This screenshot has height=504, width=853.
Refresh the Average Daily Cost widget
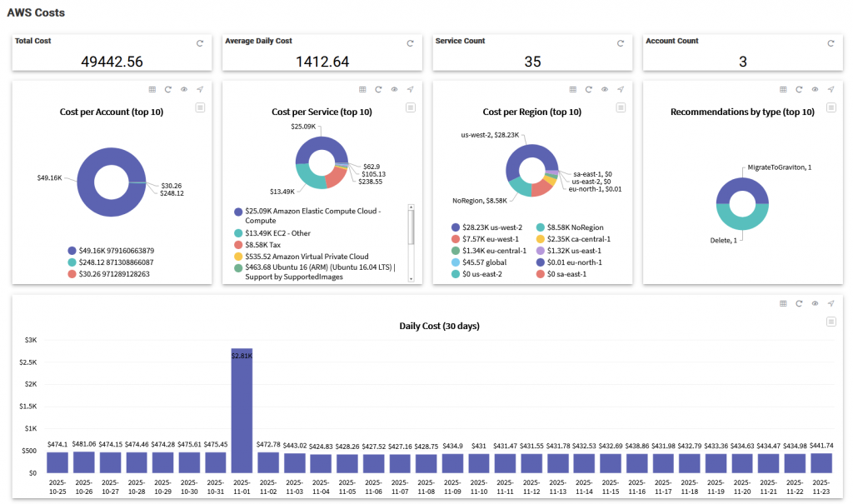point(410,43)
